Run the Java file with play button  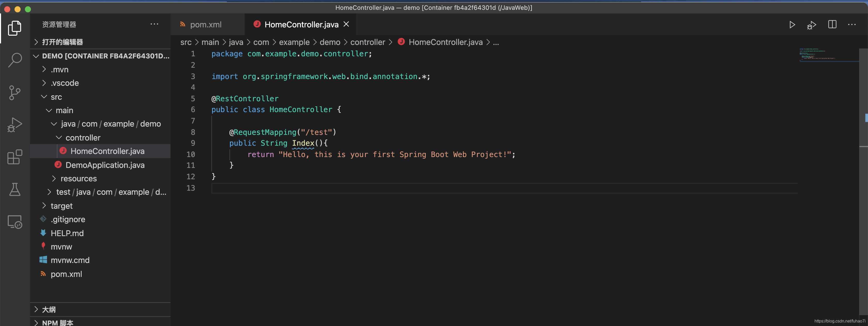click(x=792, y=25)
